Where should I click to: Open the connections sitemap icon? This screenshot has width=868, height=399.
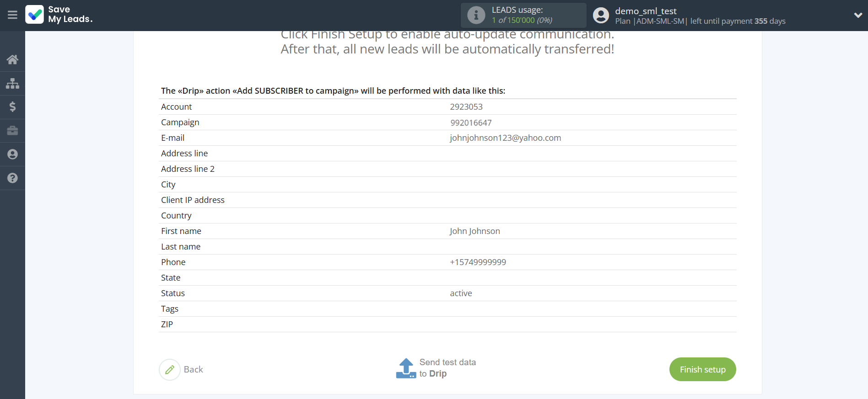point(12,83)
